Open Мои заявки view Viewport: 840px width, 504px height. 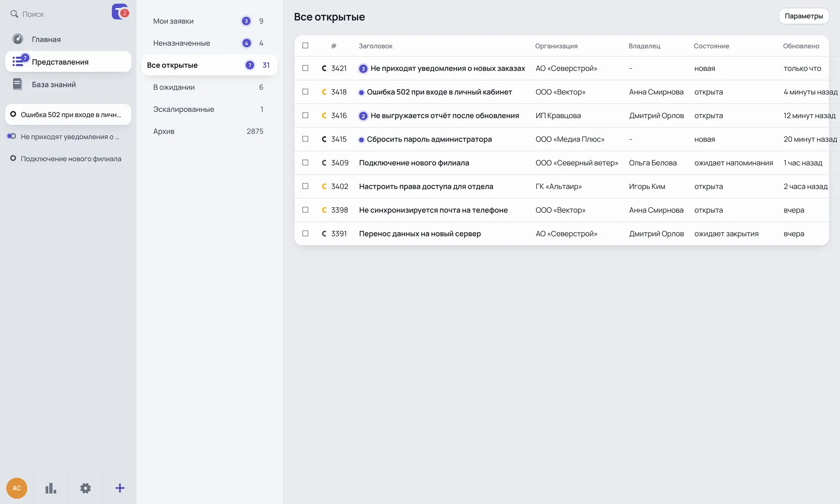(x=210, y=21)
